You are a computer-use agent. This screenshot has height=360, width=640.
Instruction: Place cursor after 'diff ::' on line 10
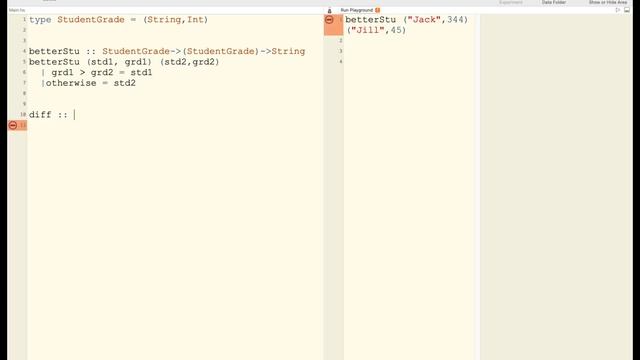(74, 115)
